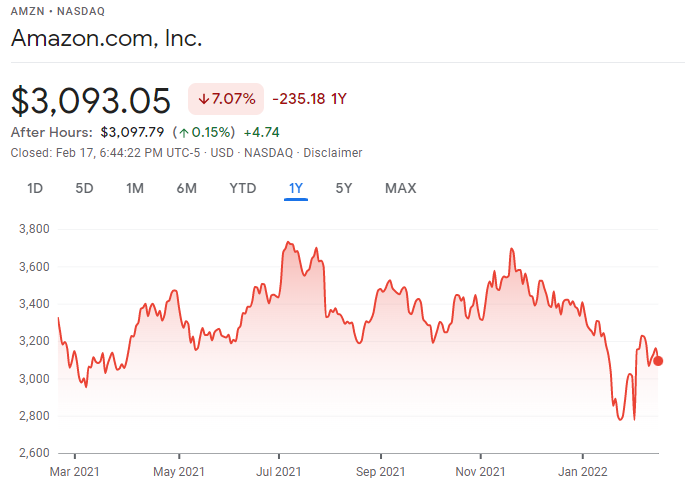Select the 1D time range tab
685x494 pixels.
tap(35, 188)
